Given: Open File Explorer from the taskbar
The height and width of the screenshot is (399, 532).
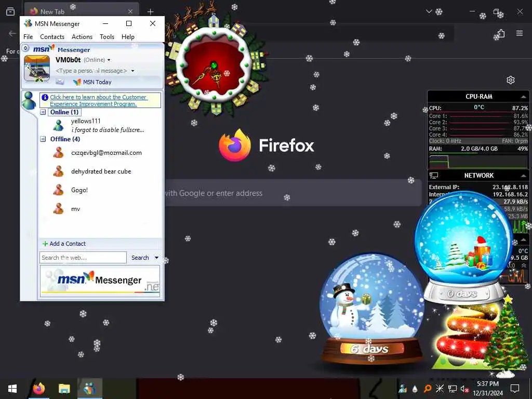Looking at the screenshot, I should [x=64, y=389].
